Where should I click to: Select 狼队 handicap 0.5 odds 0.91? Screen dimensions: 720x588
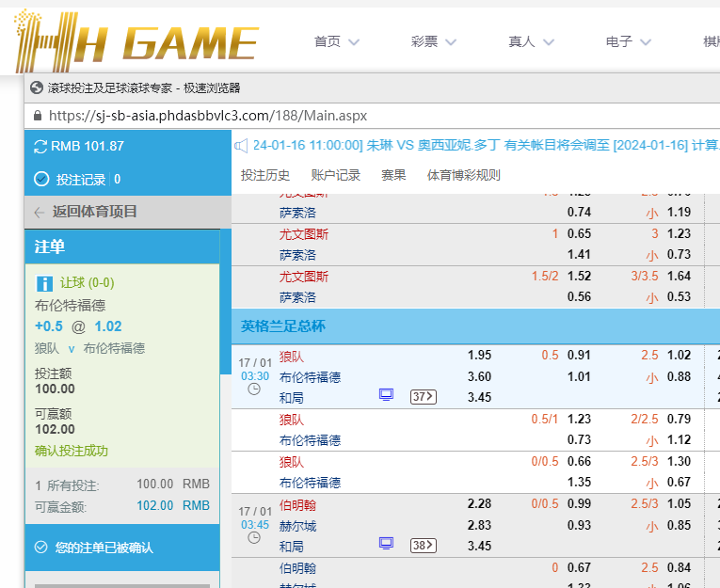(579, 356)
